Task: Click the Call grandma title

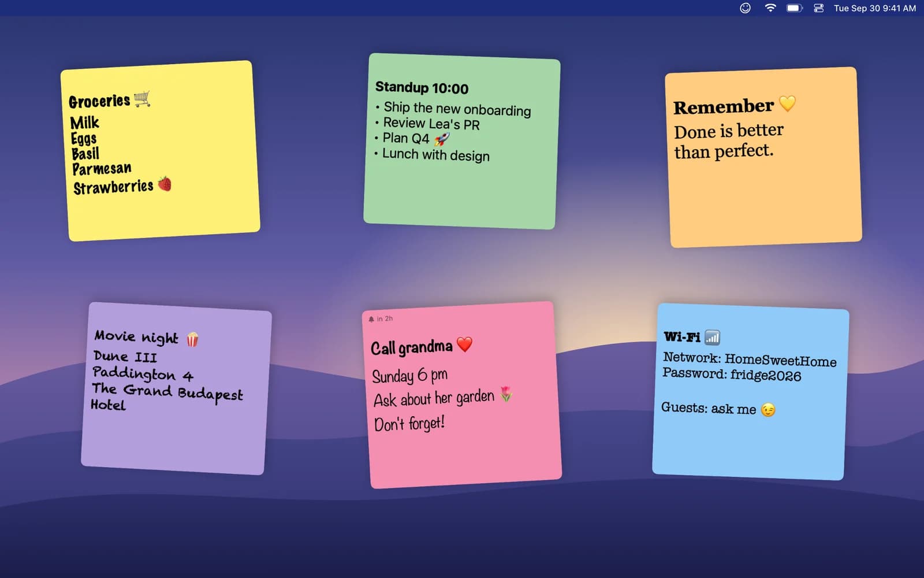Action: point(412,347)
